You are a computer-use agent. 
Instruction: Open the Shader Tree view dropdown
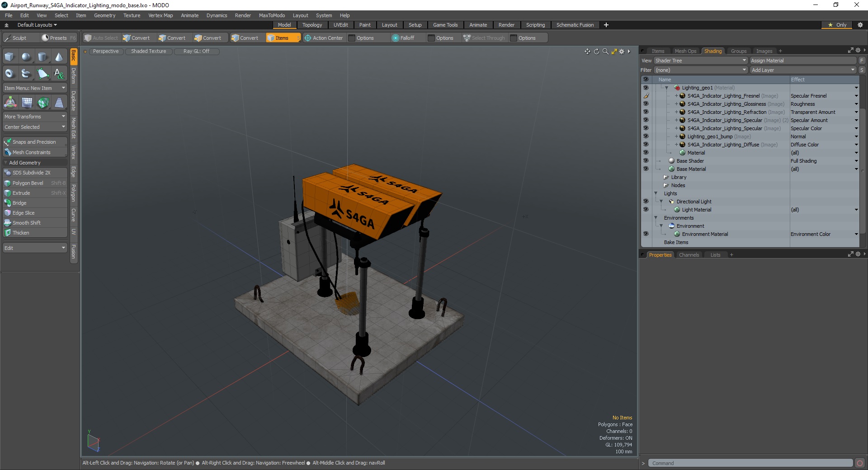pyautogui.click(x=701, y=61)
